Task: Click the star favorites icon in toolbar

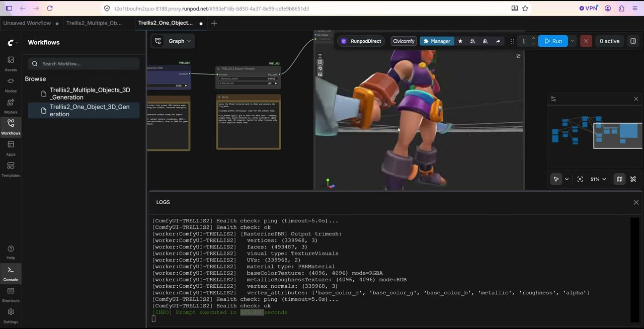Action: coord(460,41)
